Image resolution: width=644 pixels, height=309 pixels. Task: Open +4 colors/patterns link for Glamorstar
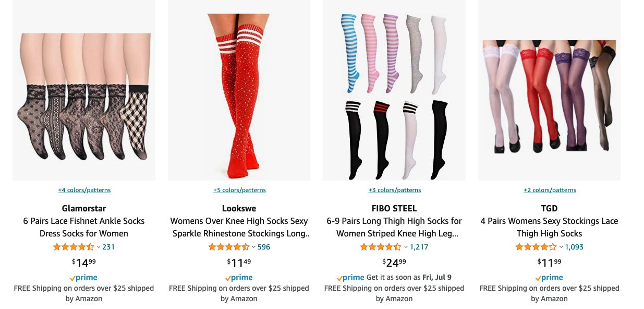(84, 190)
